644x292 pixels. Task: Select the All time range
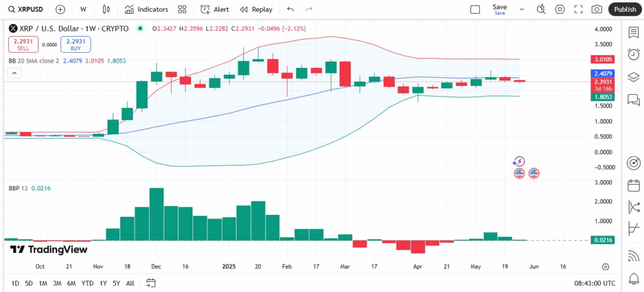(x=130, y=283)
